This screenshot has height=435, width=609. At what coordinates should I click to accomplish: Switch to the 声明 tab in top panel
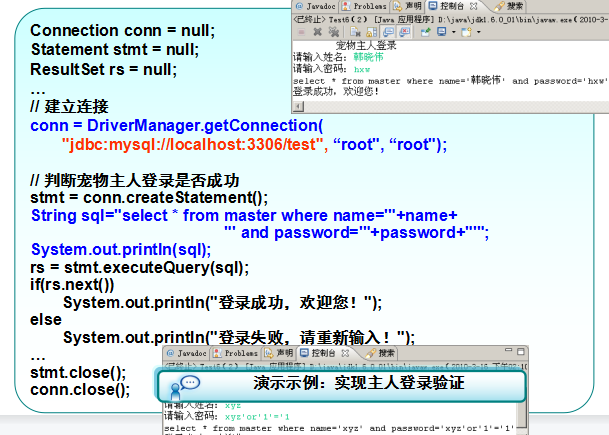click(408, 6)
